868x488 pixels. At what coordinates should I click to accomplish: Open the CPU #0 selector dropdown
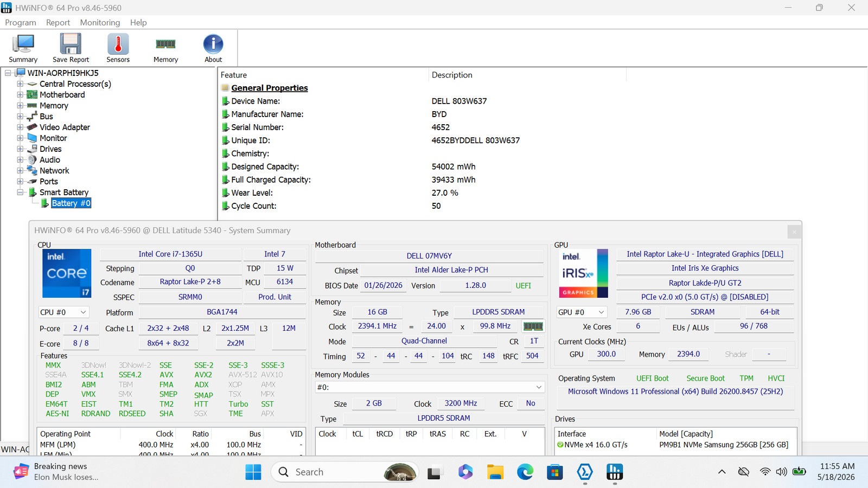coord(63,312)
